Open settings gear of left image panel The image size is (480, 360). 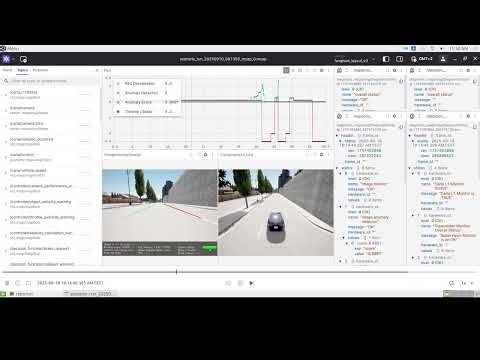(x=206, y=155)
